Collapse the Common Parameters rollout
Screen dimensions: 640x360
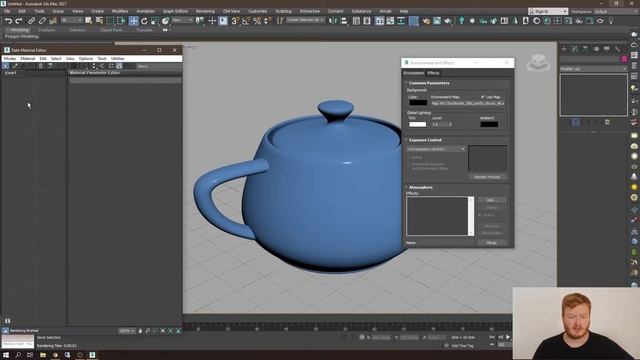click(429, 83)
